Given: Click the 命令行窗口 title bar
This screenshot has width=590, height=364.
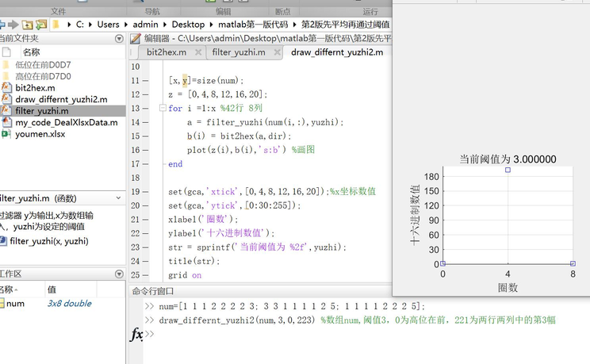Looking at the screenshot, I should [x=153, y=291].
